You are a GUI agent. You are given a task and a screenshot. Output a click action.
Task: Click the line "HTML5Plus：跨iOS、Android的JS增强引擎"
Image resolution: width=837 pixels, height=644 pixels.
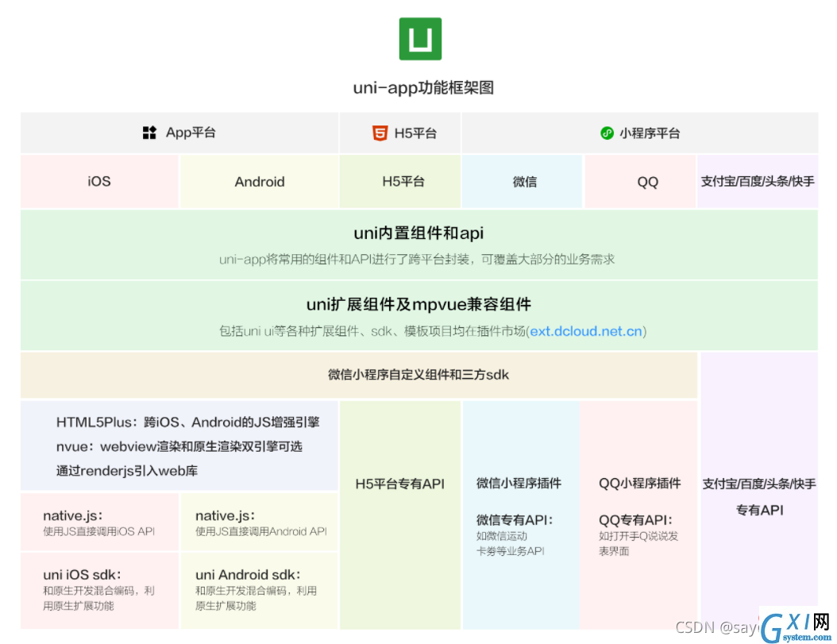click(188, 422)
